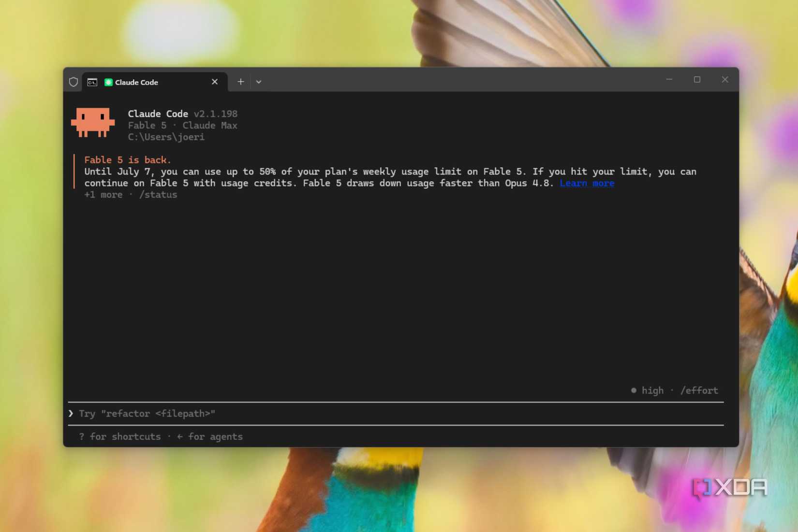Click the prompt chevron arrow
This screenshot has height=532, width=798.
tap(71, 413)
